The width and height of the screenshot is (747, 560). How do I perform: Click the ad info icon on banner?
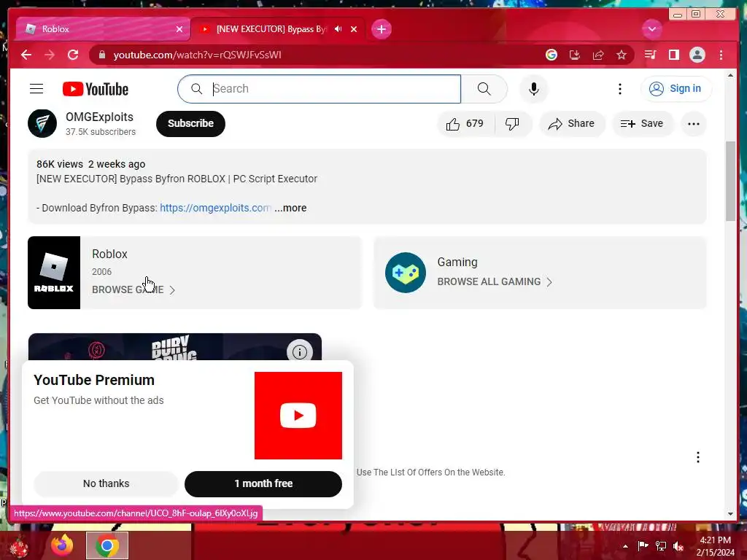coord(300,352)
